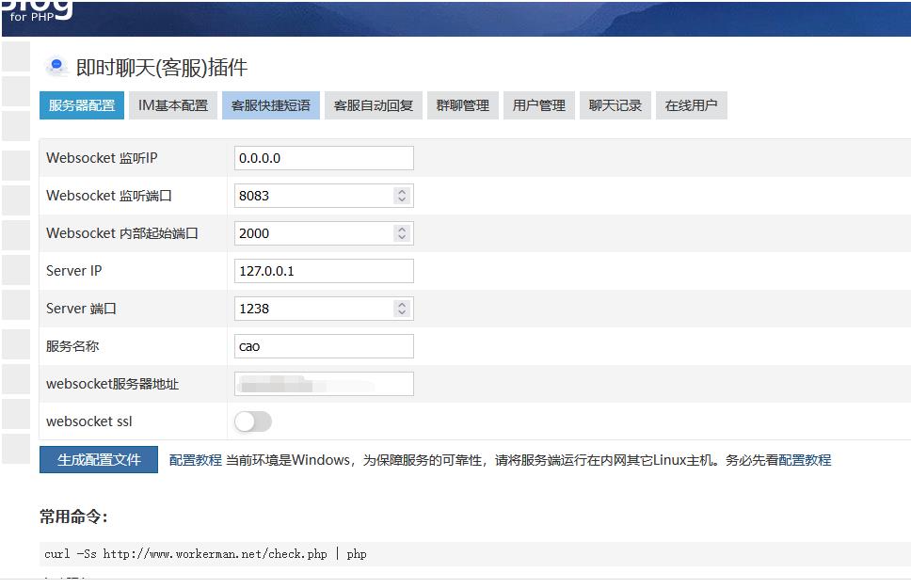The image size is (911, 588).
Task: Click the chat plugin icon beside the title
Action: [x=56, y=67]
